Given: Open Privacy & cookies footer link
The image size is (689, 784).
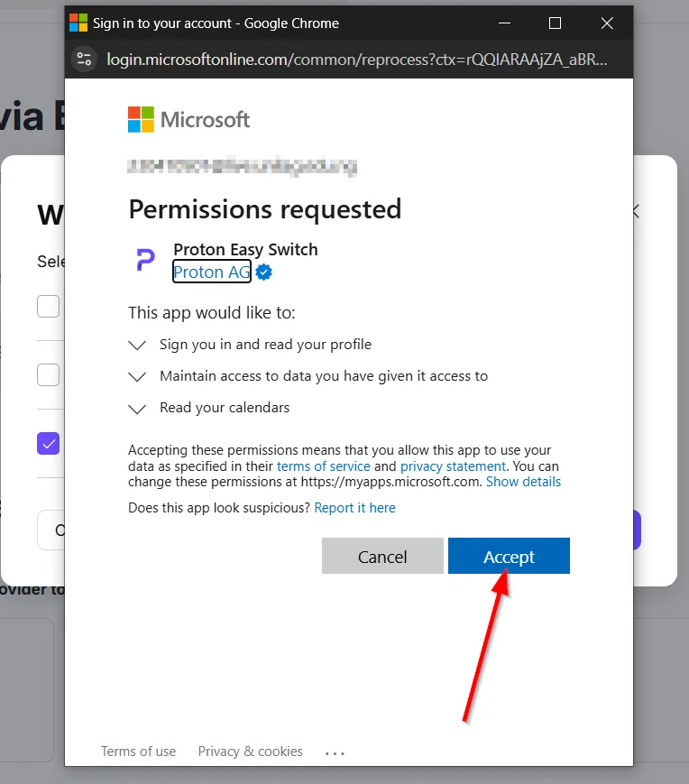Looking at the screenshot, I should click(x=250, y=752).
